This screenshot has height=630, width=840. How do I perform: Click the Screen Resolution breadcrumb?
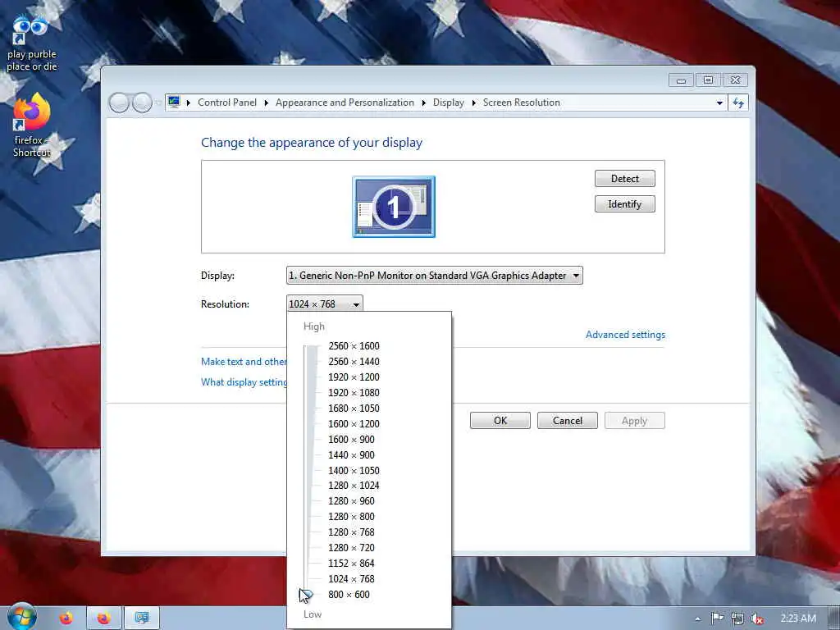[521, 103]
